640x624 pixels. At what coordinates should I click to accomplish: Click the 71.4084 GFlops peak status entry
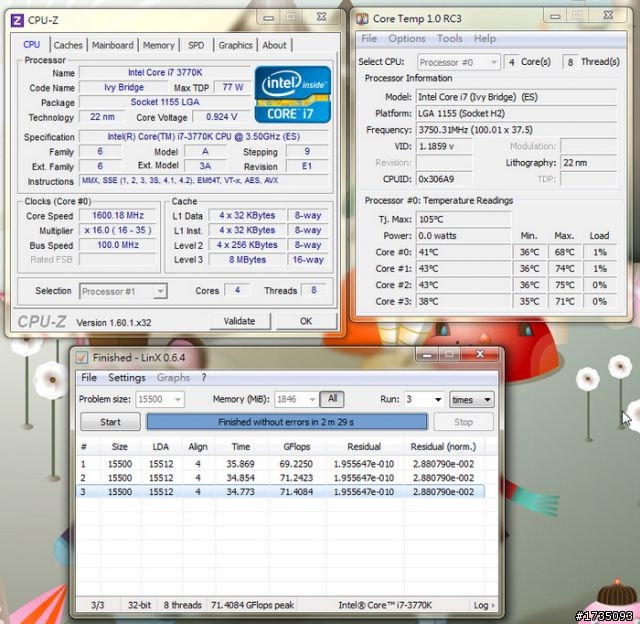pos(253,605)
